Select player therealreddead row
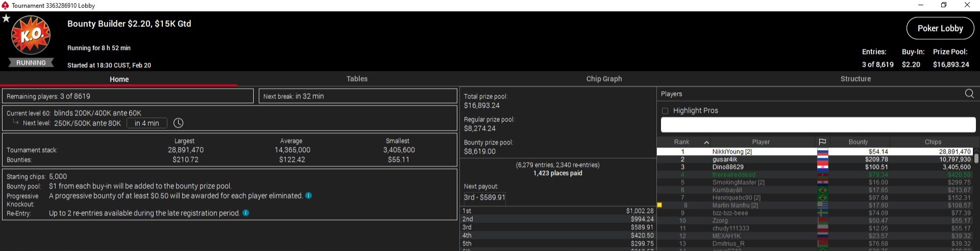 click(815, 175)
